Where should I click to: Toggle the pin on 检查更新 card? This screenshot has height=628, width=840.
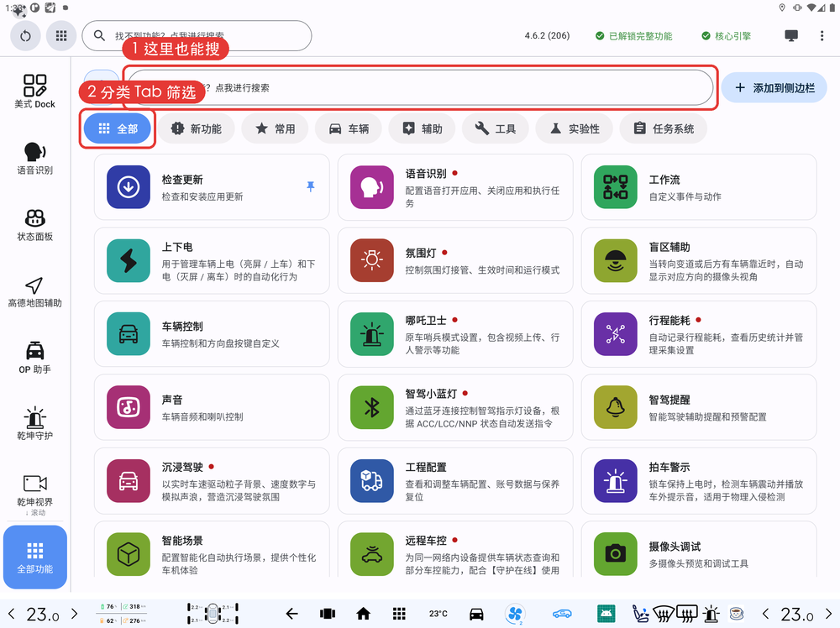click(x=310, y=186)
